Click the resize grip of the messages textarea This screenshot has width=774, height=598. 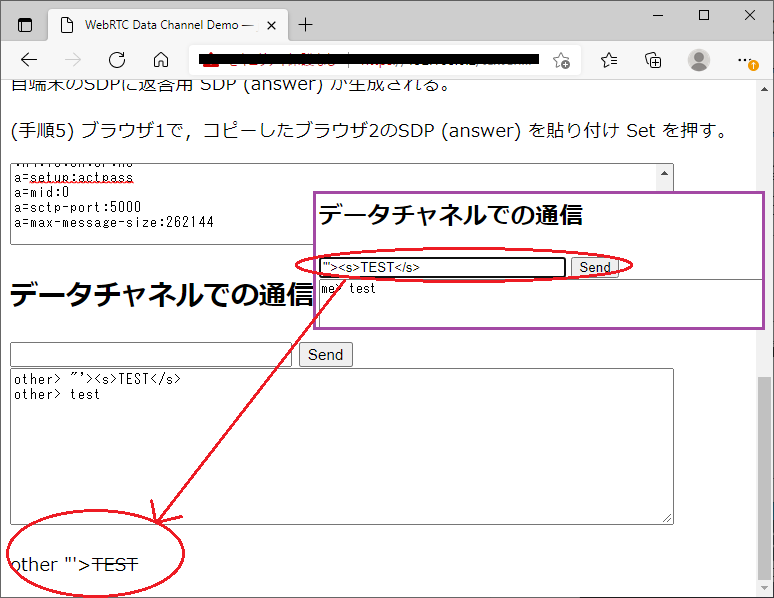(x=667, y=518)
